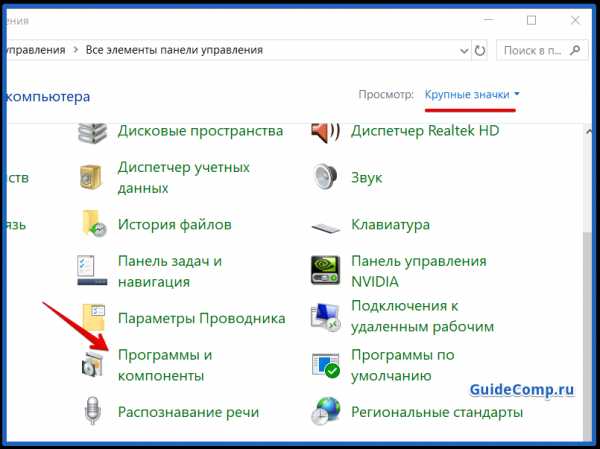This screenshot has height=449, width=600.
Task: Open the Disk Spaces (Дисковые пространства) icon
Action: click(x=92, y=131)
